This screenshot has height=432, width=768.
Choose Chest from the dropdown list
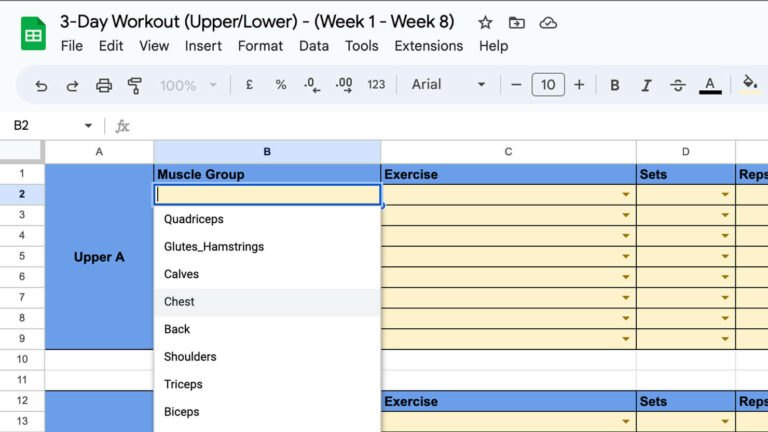(x=180, y=302)
